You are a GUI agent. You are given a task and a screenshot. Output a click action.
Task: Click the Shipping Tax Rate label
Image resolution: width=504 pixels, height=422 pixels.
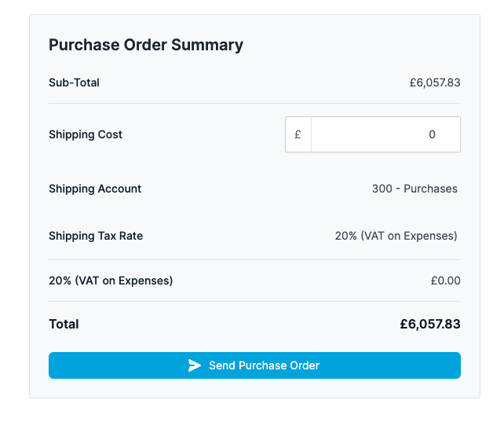point(96,236)
